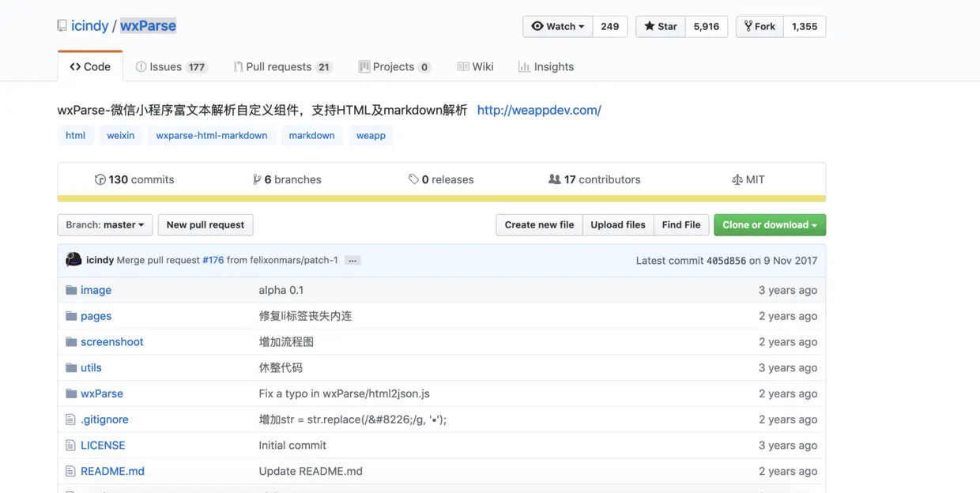The height and width of the screenshot is (493, 980).
Task: Open the Watch dropdown
Action: pyautogui.click(x=557, y=26)
